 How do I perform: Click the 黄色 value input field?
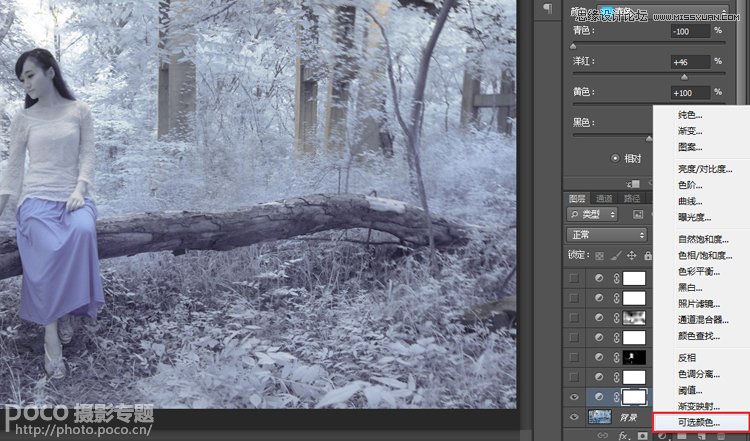tap(686, 92)
